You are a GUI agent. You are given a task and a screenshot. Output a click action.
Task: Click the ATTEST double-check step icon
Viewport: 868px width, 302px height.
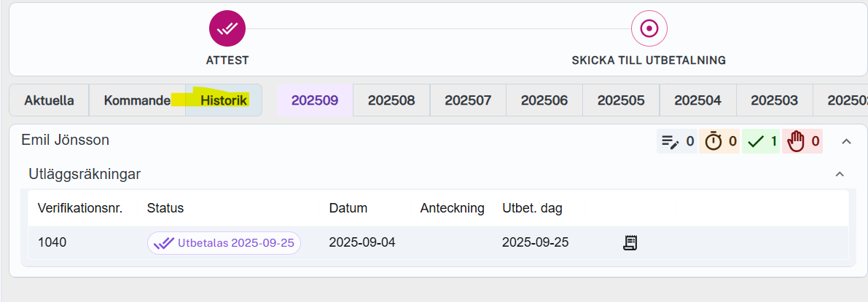pyautogui.click(x=227, y=29)
